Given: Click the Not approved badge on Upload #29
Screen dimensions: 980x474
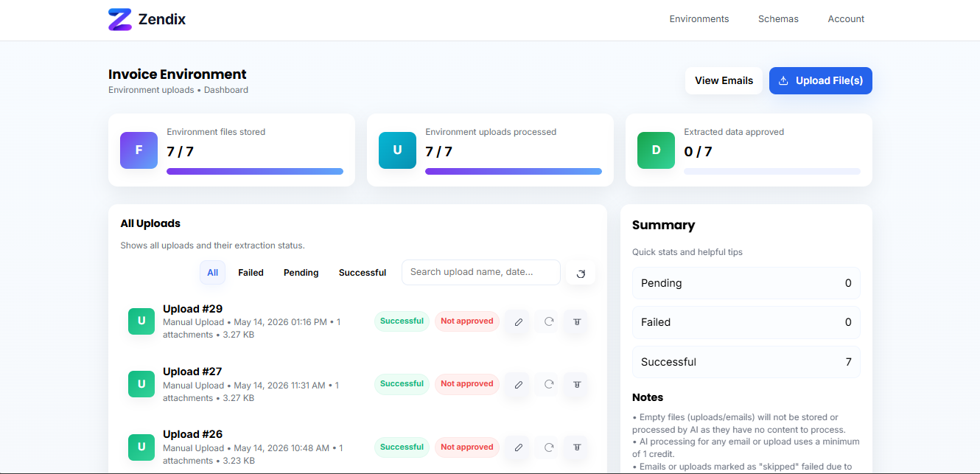Looking at the screenshot, I should tap(467, 321).
